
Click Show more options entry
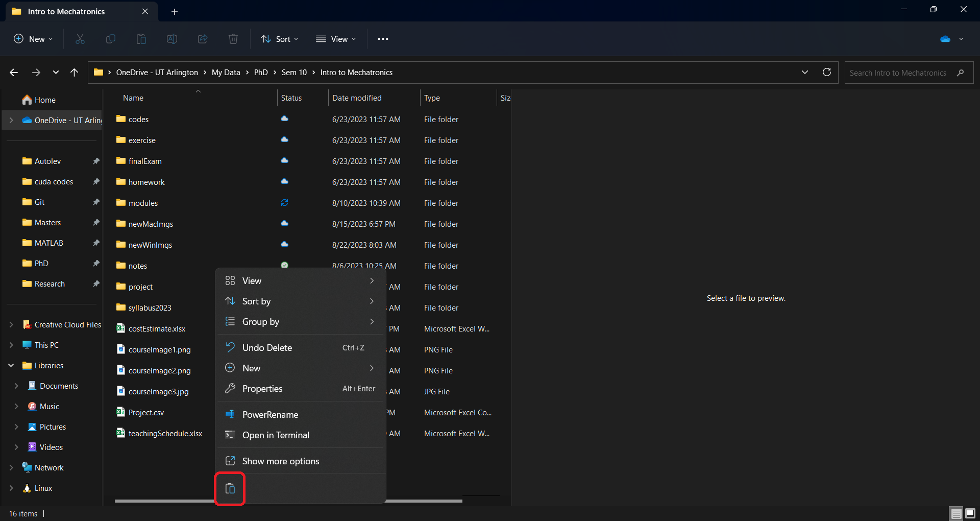pos(280,461)
